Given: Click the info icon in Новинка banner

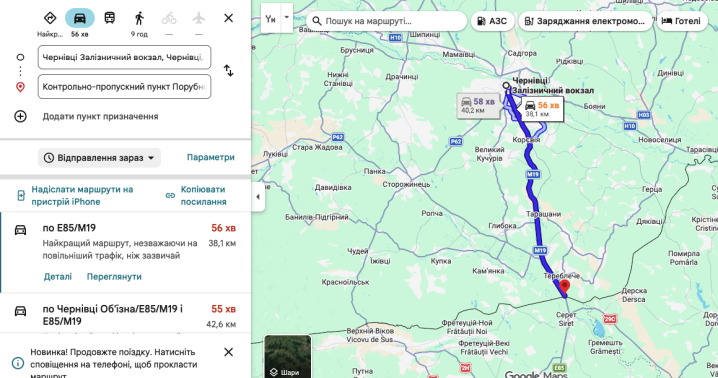Looking at the screenshot, I should click(x=18, y=364).
